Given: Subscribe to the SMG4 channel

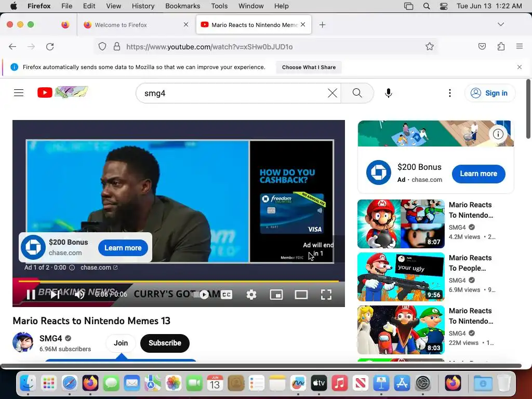Looking at the screenshot, I should point(165,343).
